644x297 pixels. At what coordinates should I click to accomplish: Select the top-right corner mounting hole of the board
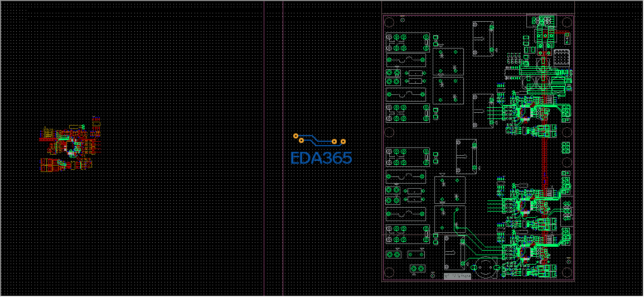567,22
